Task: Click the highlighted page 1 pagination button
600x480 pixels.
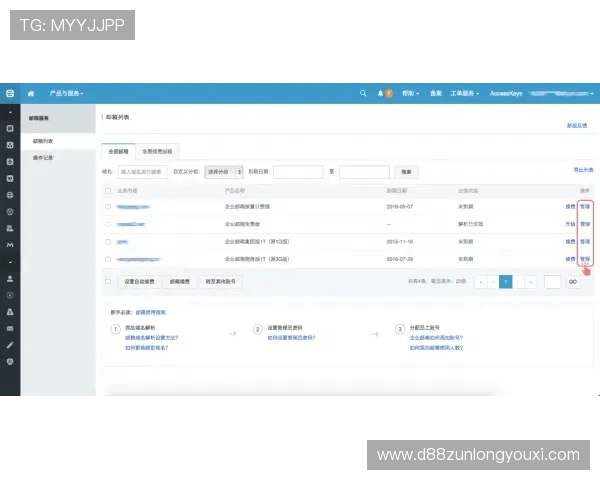Action: pyautogui.click(x=505, y=282)
